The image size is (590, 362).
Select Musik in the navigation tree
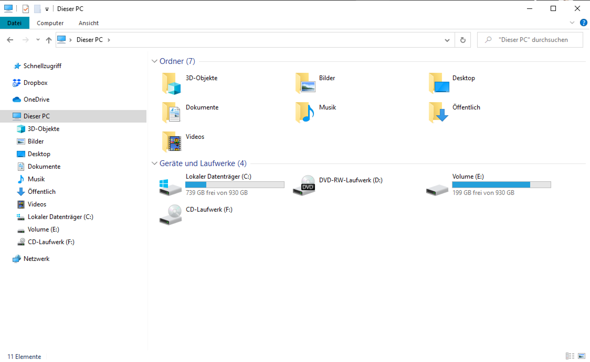pos(36,179)
